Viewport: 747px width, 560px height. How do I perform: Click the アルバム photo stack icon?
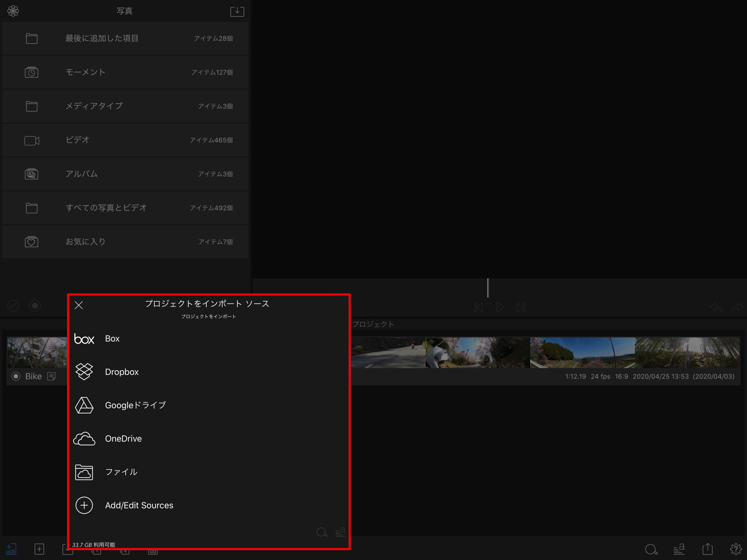[x=32, y=174]
